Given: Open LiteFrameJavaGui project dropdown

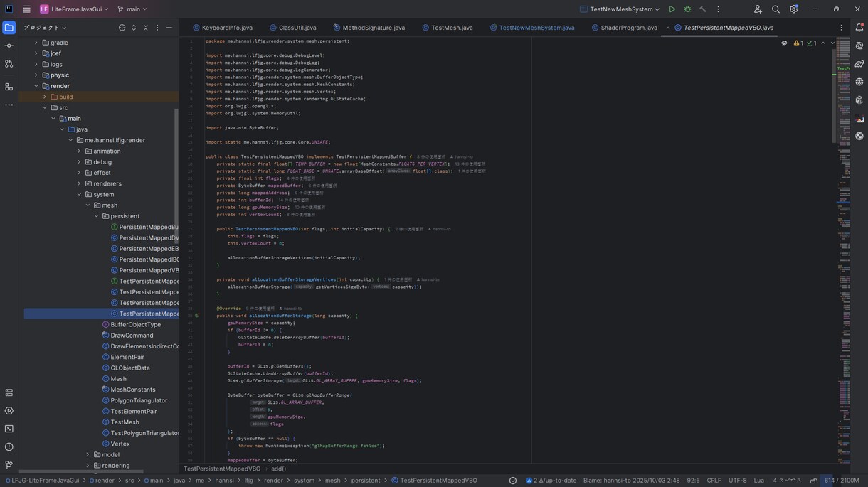Looking at the screenshot, I should point(74,9).
